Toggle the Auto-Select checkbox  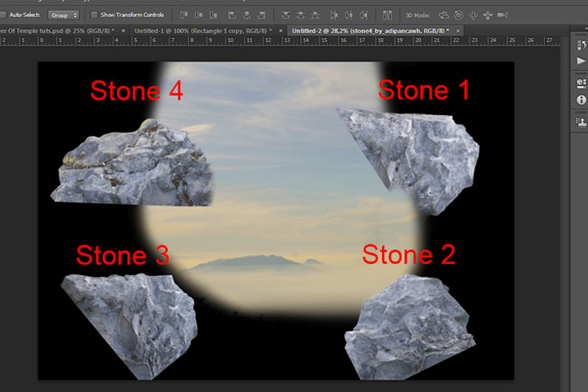coord(3,15)
